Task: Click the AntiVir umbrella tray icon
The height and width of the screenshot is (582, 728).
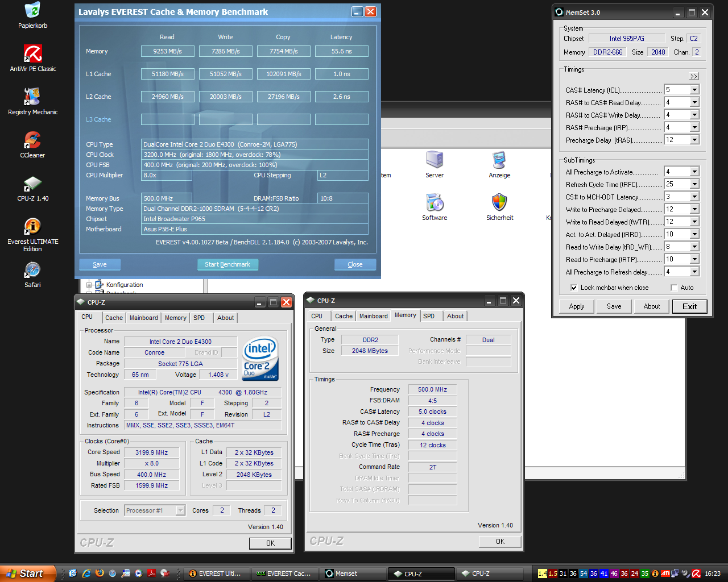Action: [696, 573]
